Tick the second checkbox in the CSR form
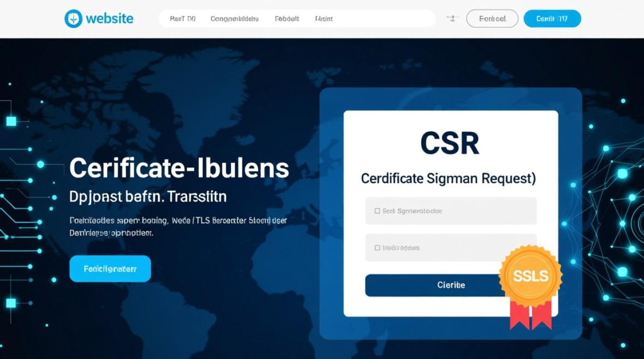This screenshot has height=359, width=644. [x=378, y=248]
